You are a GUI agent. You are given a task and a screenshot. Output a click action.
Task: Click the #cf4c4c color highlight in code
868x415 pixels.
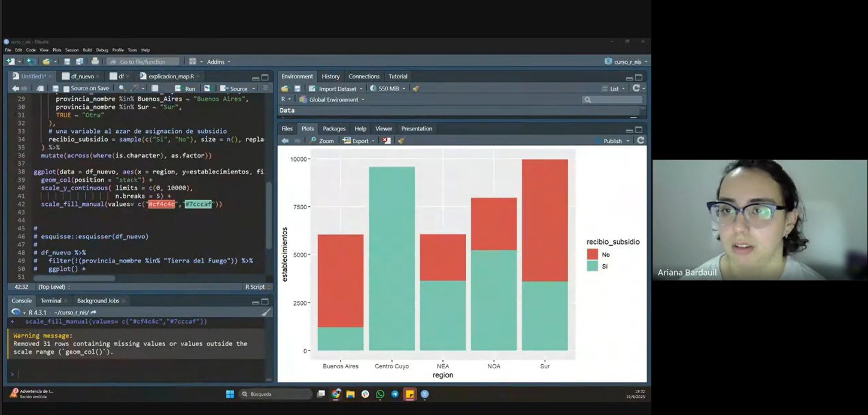(162, 205)
